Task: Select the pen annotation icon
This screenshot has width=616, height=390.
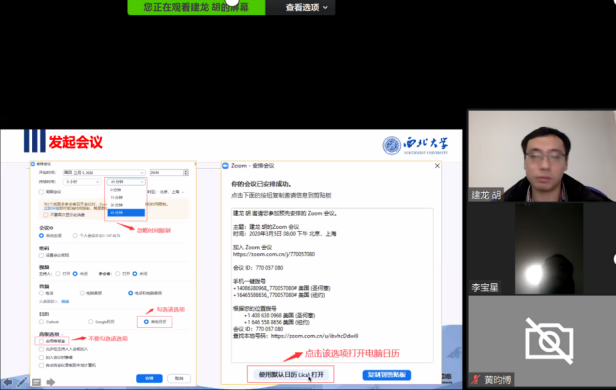Action: (x=22, y=382)
